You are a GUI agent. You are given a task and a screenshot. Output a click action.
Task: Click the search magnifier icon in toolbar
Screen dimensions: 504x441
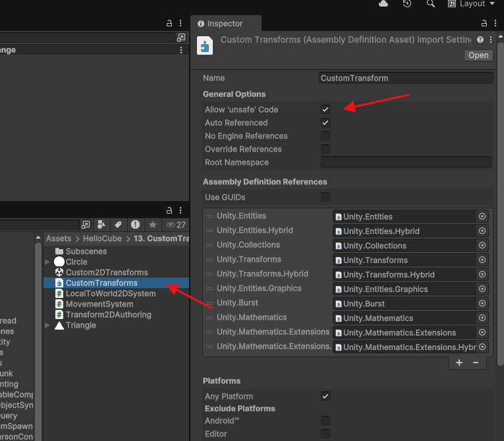[x=430, y=3]
